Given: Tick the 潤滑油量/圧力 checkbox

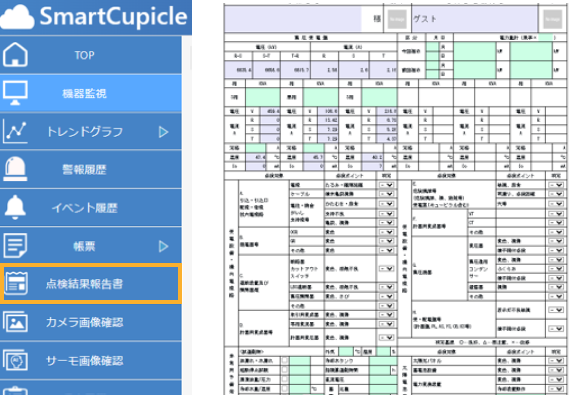Looking at the screenshot, I should coord(285,379).
